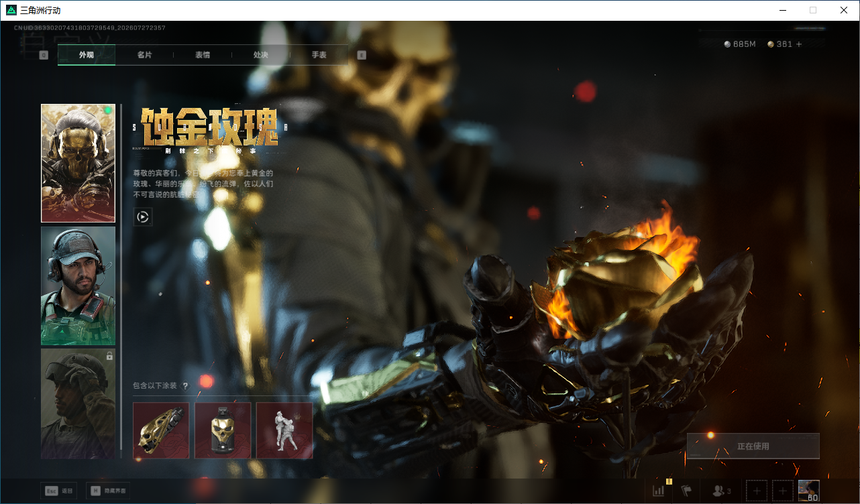Click the 三角洲行动 app icon in title bar
The width and height of the screenshot is (860, 504).
[11, 10]
